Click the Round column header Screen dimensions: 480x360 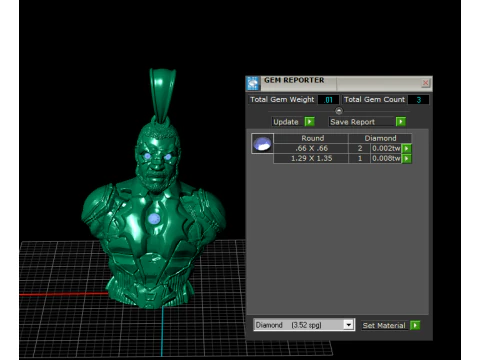point(312,138)
